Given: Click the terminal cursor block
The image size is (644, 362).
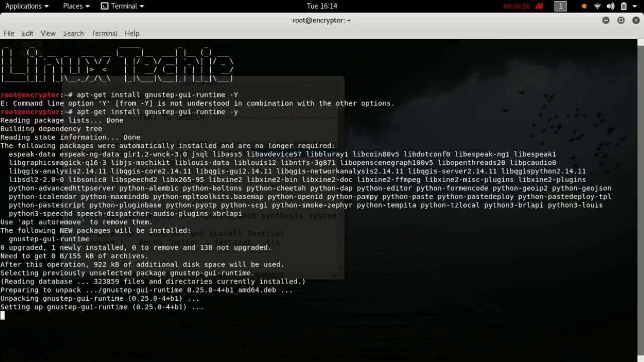Looking at the screenshot, I should pyautogui.click(x=3, y=315).
